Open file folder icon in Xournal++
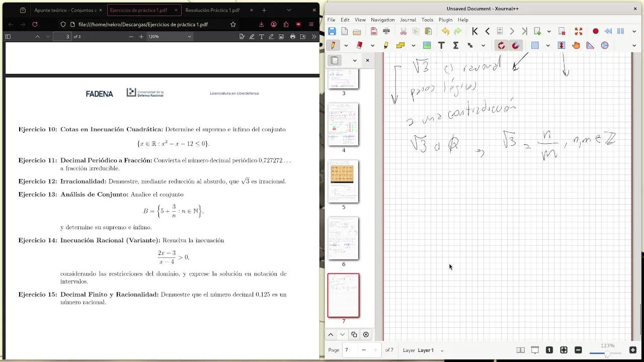This screenshot has height=362, width=644. click(357, 31)
